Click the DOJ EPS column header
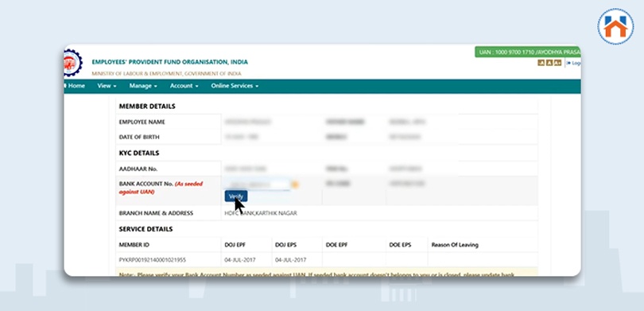The height and width of the screenshot is (311, 644). point(286,245)
